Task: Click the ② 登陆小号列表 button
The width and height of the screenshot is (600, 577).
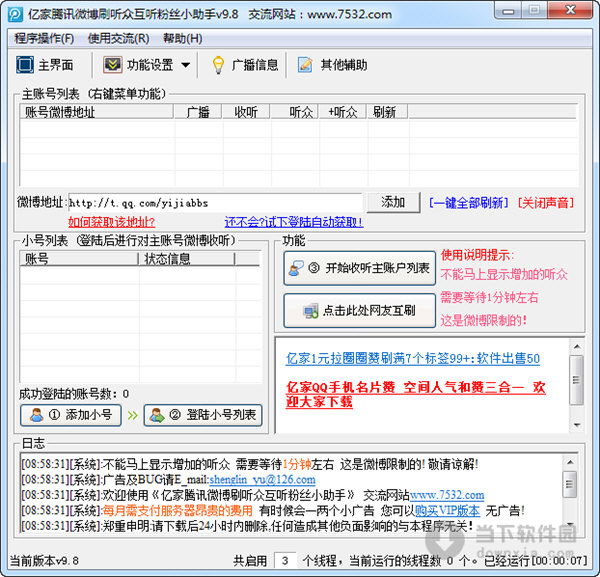Action: click(x=203, y=415)
